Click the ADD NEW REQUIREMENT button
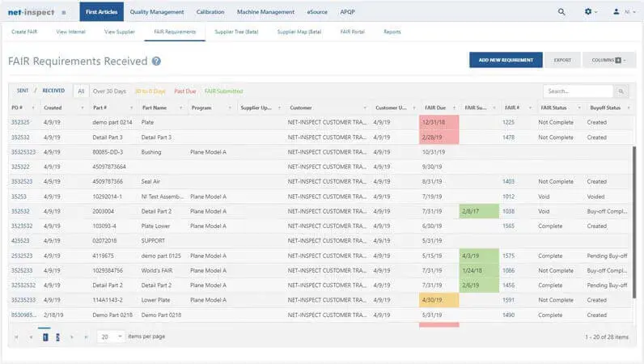This screenshot has height=364, width=644. pyautogui.click(x=506, y=61)
